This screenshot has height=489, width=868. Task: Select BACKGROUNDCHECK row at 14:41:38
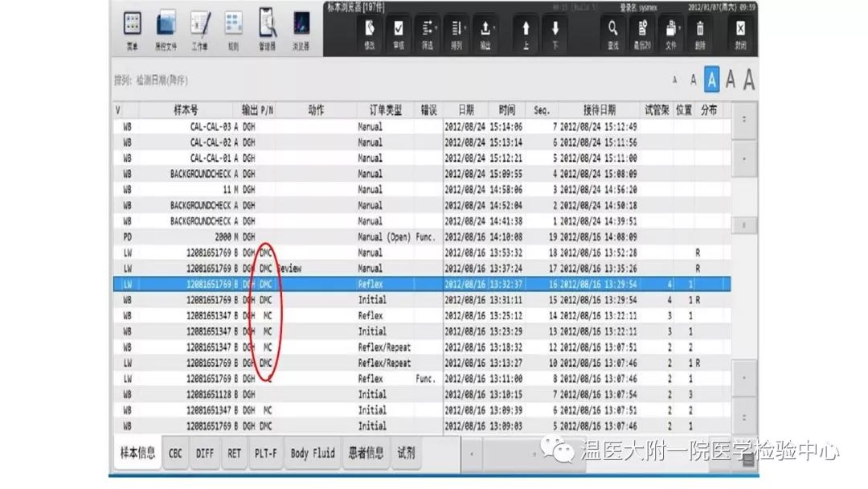(422, 221)
